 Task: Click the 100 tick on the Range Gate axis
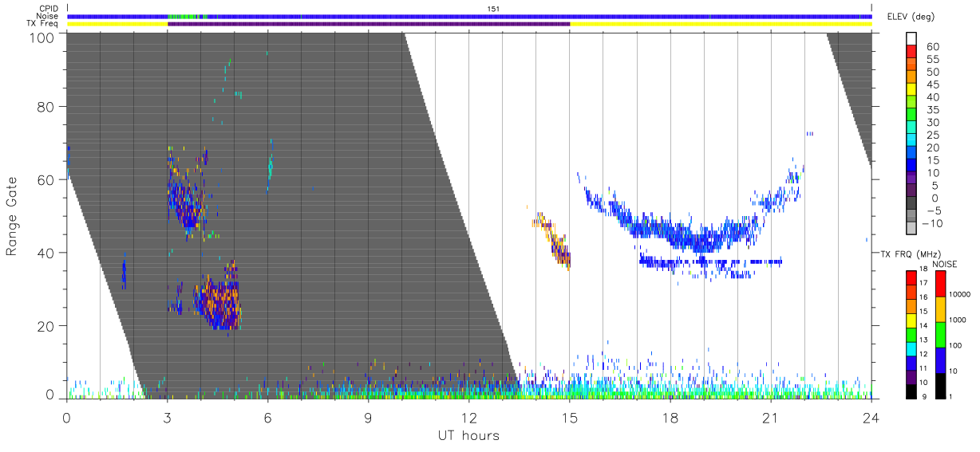[x=42, y=37]
